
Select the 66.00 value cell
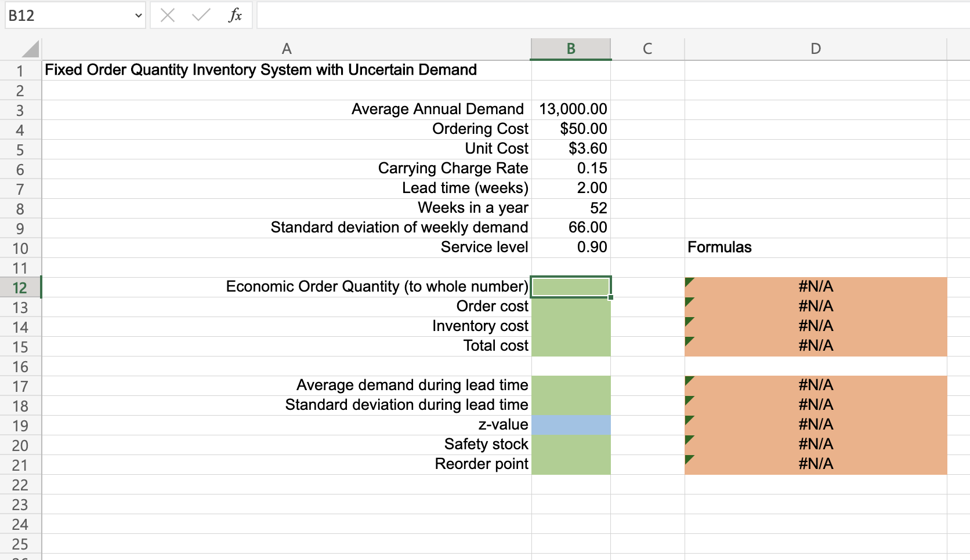click(571, 228)
